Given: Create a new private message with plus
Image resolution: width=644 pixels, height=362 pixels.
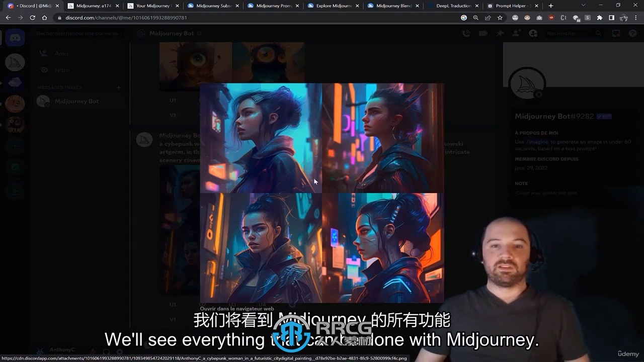Looking at the screenshot, I should [x=119, y=87].
